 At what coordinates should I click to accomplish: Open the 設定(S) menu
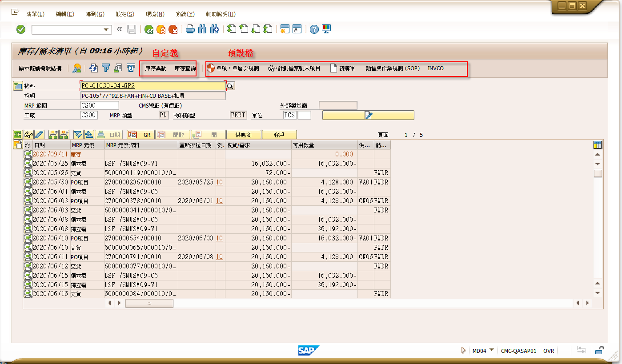[x=124, y=14]
